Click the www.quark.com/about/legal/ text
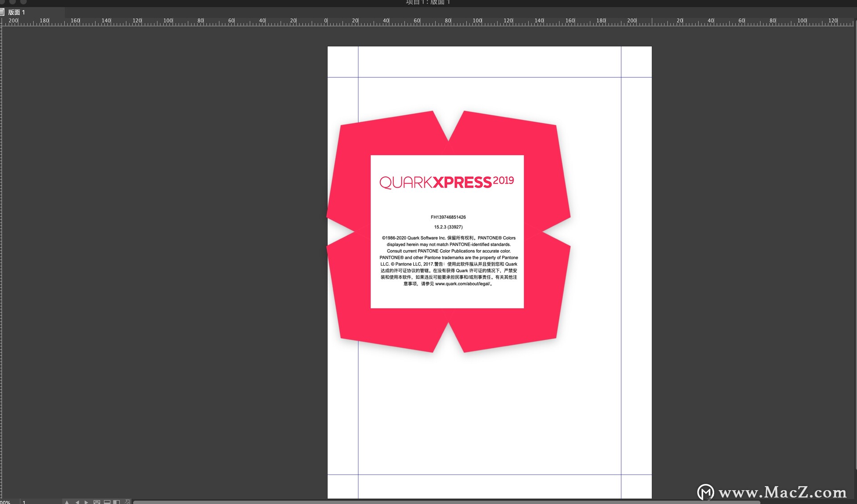Viewport: 857px width, 504px height. [x=462, y=284]
